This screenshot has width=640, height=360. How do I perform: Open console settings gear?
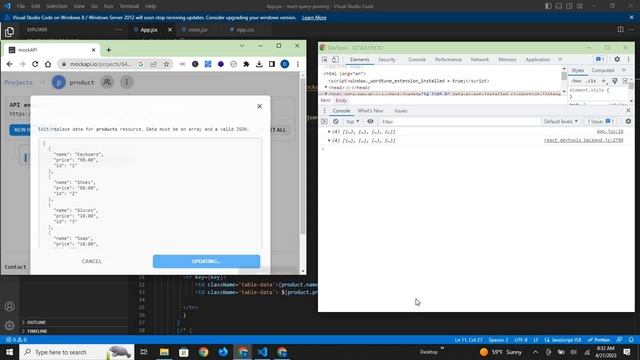coord(628,121)
